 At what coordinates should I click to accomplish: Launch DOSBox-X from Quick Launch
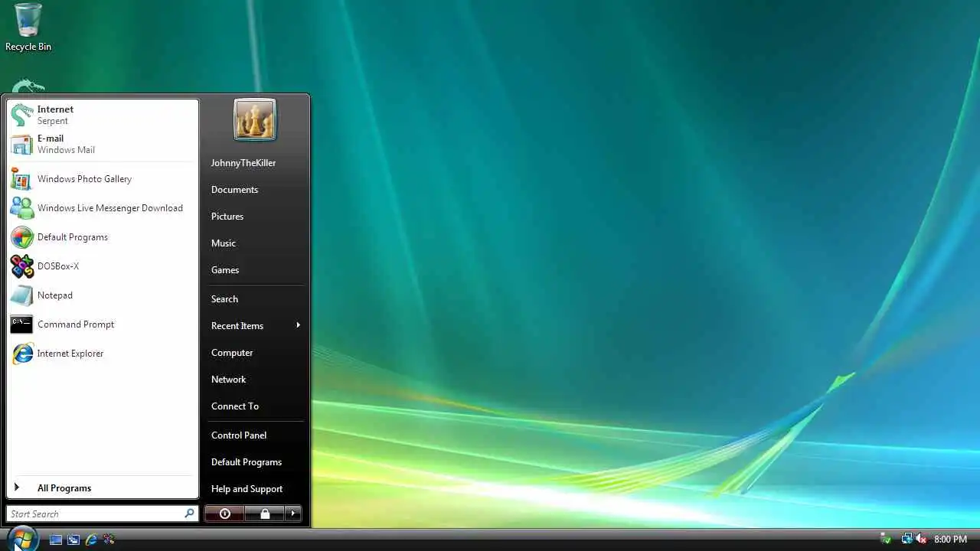click(x=109, y=540)
